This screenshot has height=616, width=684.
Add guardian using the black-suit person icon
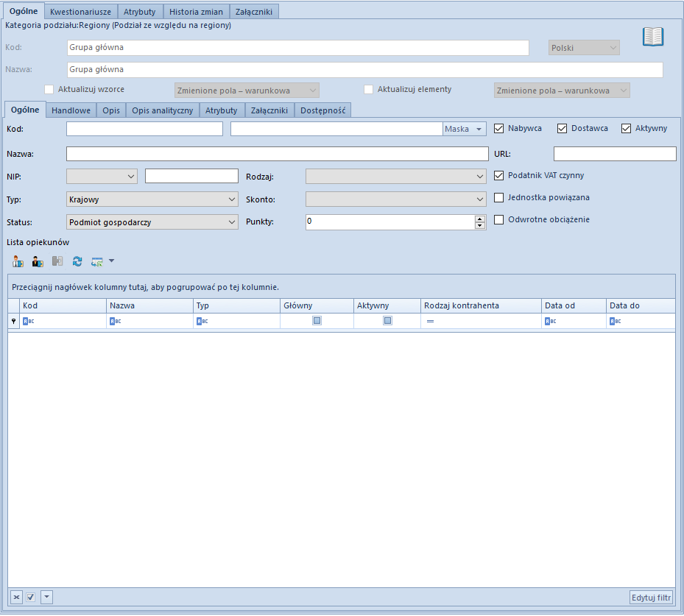point(38,261)
